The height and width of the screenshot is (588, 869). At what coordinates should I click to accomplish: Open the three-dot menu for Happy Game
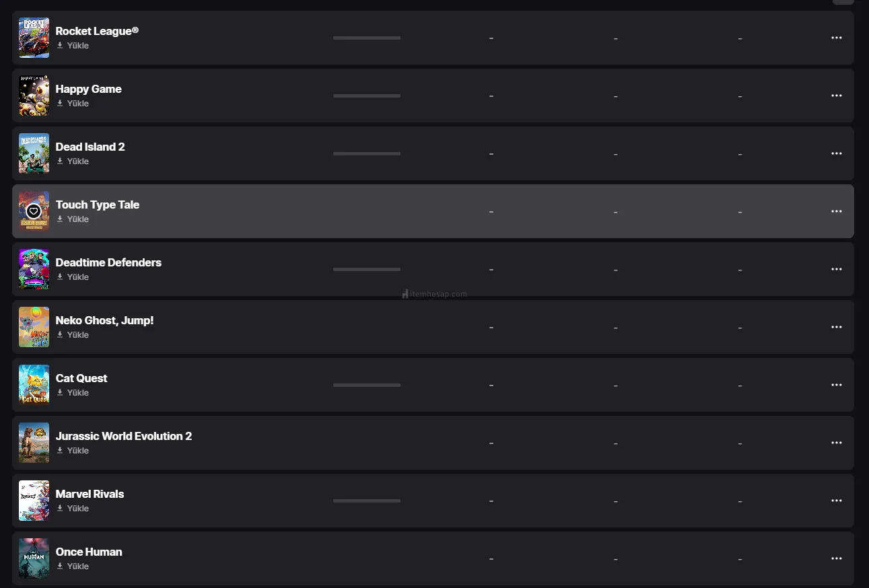coord(836,96)
